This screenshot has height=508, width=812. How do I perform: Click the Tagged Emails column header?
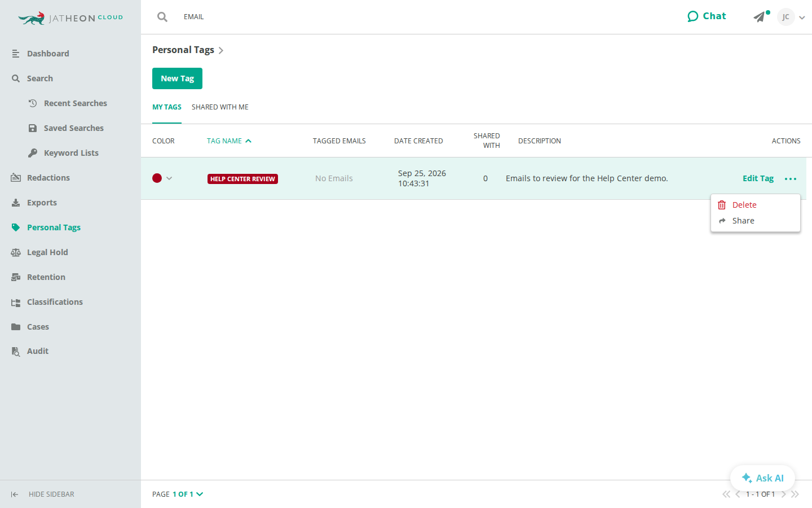coord(339,141)
